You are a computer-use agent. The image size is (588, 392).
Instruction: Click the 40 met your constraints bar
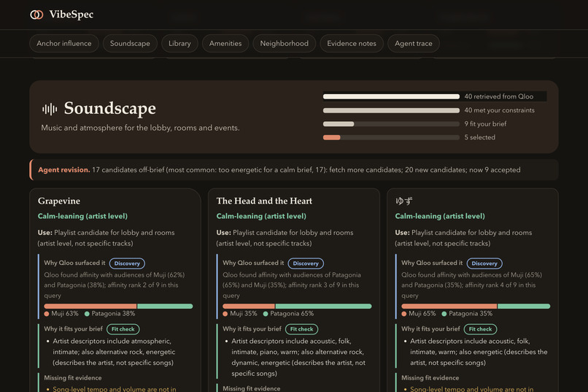(391, 110)
